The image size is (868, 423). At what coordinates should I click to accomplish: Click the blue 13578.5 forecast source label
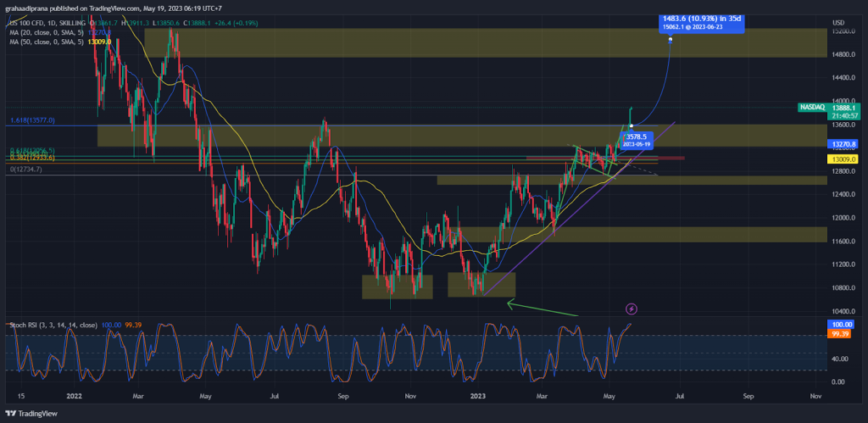(637, 139)
